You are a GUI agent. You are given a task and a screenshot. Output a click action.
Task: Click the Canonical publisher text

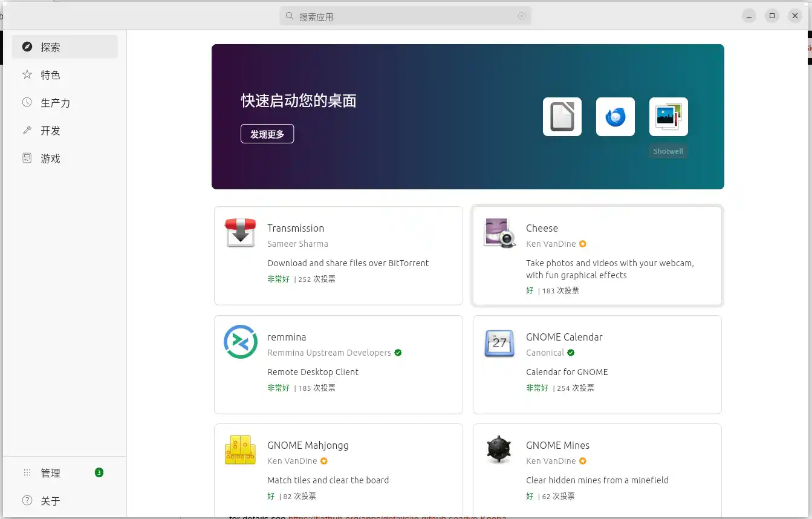[545, 353]
